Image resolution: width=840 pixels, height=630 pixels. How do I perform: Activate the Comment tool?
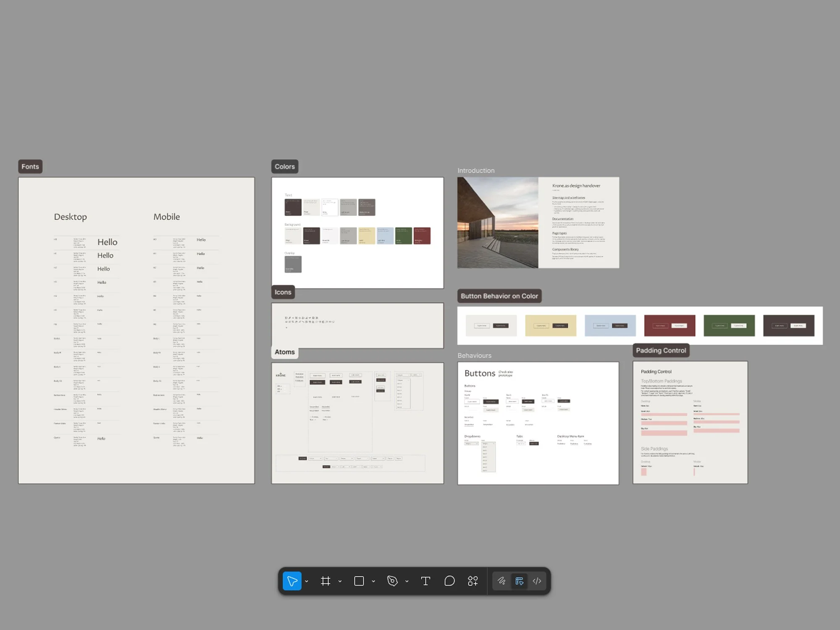tap(449, 581)
